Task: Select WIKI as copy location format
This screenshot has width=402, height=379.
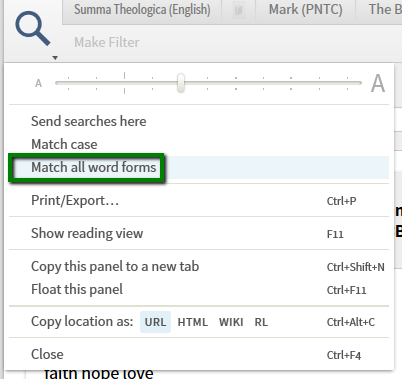Action: (231, 322)
